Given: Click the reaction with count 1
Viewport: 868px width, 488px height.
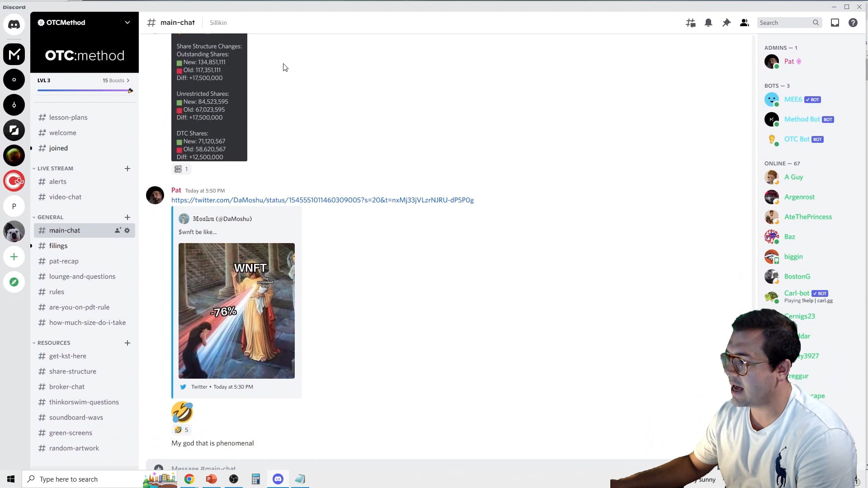Looking at the screenshot, I should 181,169.
